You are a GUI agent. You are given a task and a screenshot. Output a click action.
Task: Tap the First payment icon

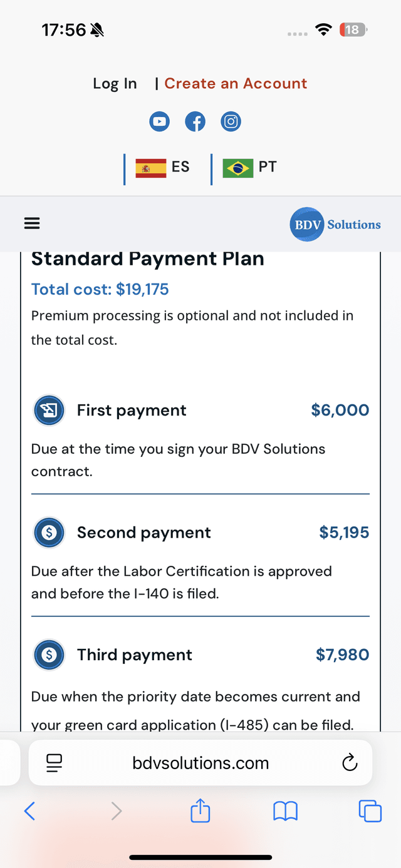(x=49, y=411)
